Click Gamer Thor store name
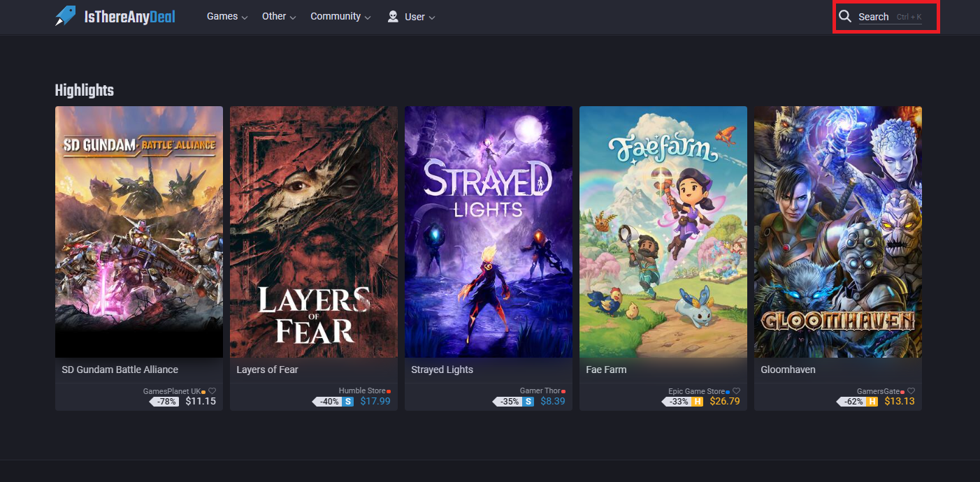Viewport: 980px width, 482px height. [540, 391]
